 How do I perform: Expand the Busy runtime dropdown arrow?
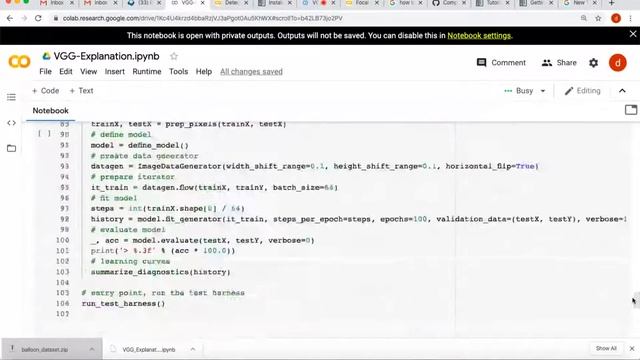[543, 91]
